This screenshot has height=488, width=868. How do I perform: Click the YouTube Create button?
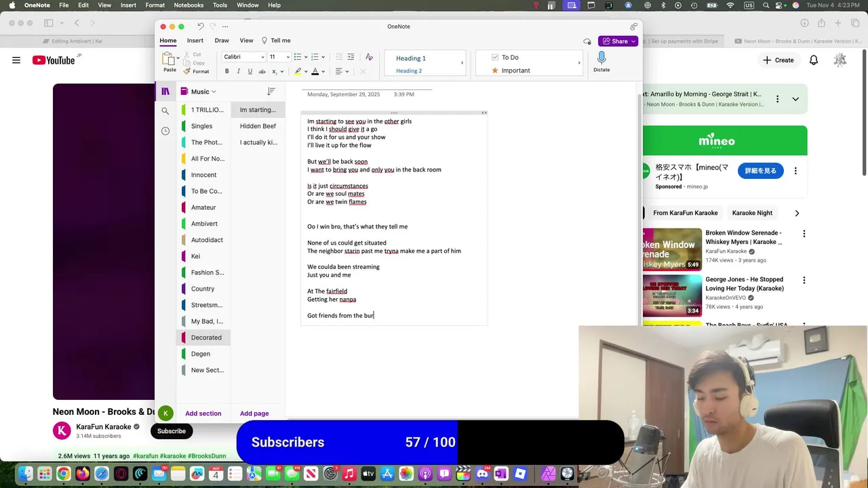pyautogui.click(x=778, y=60)
